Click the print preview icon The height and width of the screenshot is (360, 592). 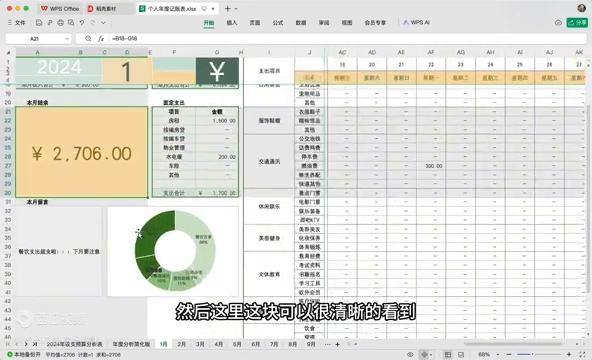tap(71, 23)
